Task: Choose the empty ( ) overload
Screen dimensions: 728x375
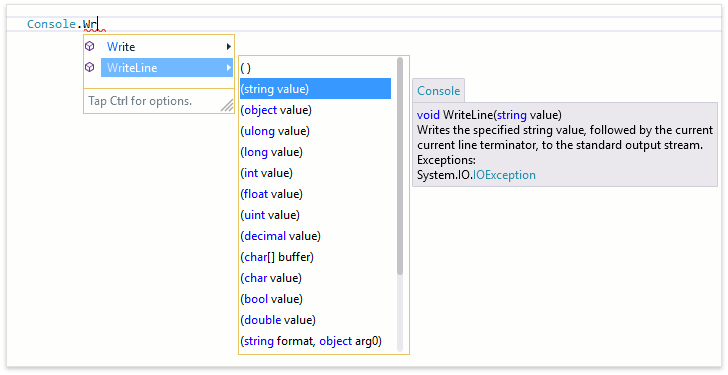Action: (316, 68)
